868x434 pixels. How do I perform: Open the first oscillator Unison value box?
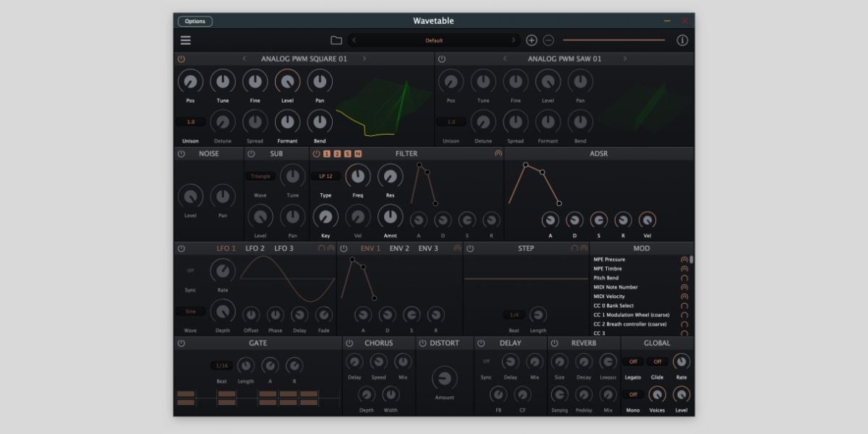click(191, 122)
